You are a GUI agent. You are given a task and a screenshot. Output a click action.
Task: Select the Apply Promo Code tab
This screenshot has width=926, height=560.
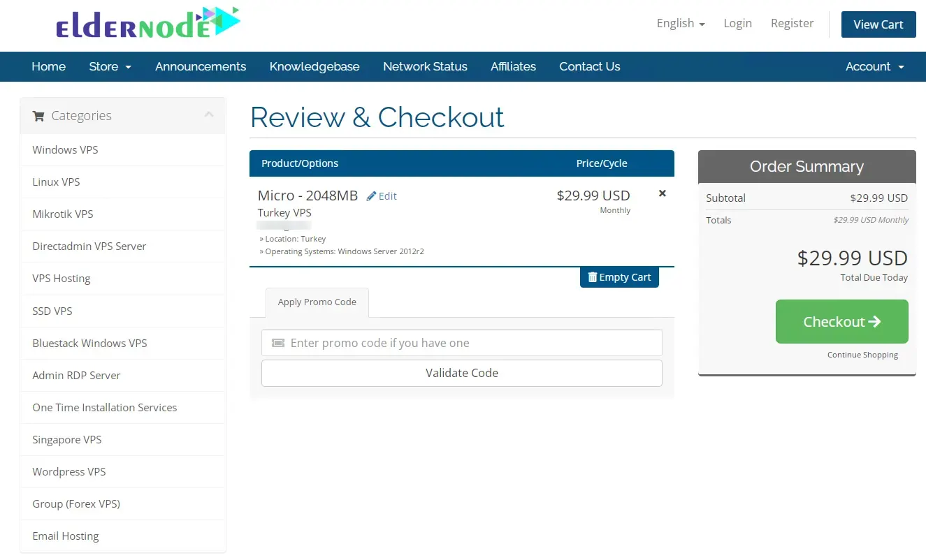[317, 302]
